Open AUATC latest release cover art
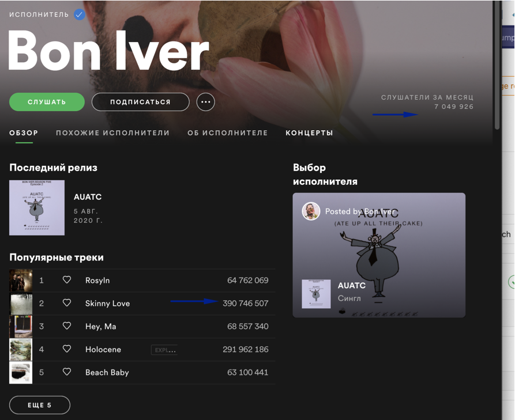The image size is (515, 420). click(x=37, y=208)
